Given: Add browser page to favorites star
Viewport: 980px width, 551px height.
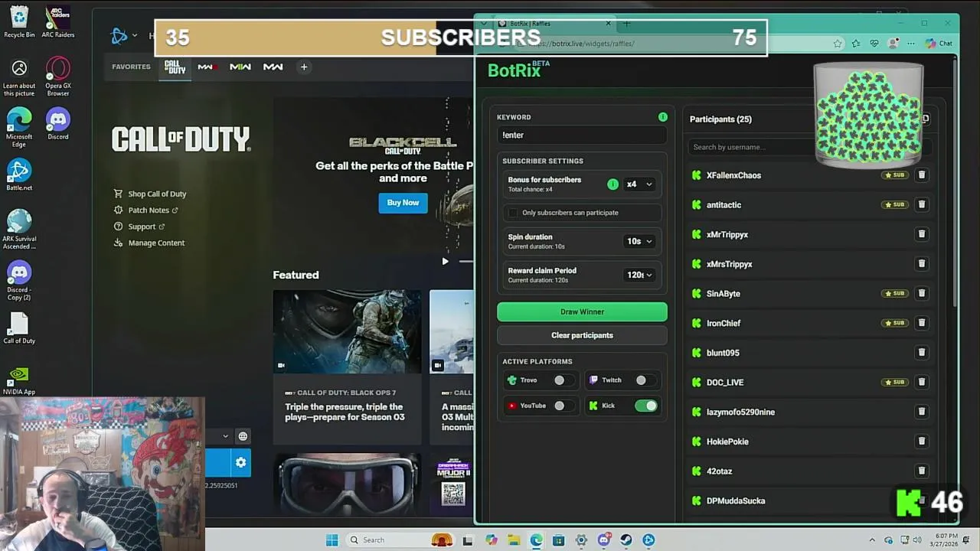Looking at the screenshot, I should click(838, 44).
